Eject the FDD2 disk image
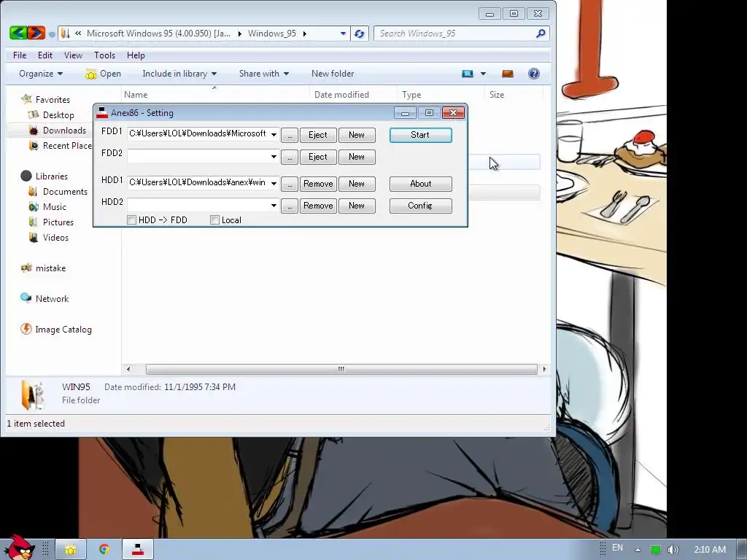747x560 pixels. [318, 157]
